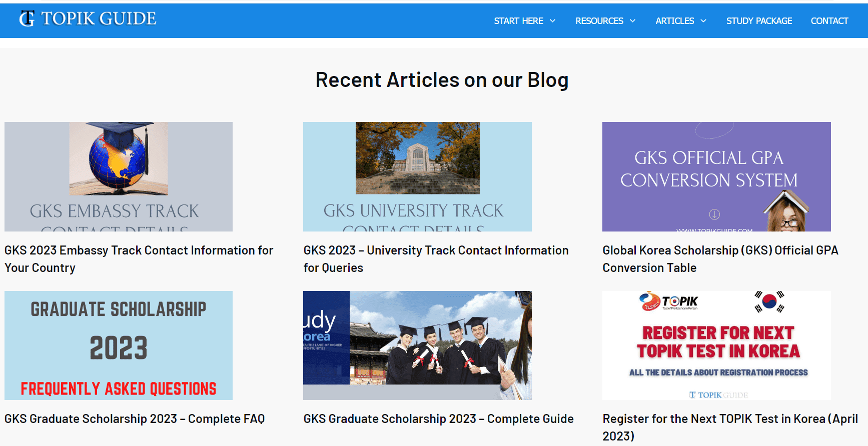Open the Register for Next TOPIK Test thumbnail
This screenshot has height=446, width=868.
coord(716,345)
